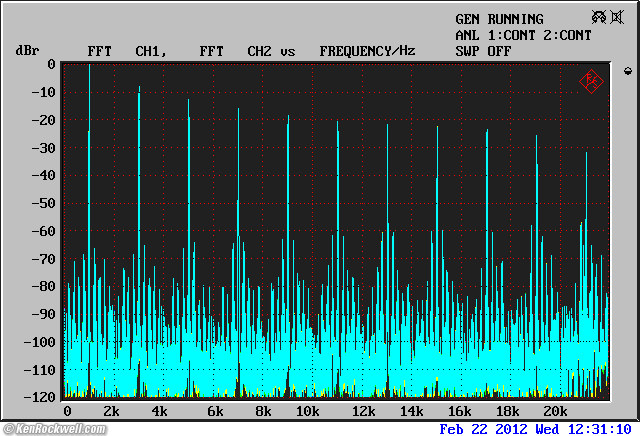Click the KenRockwell.com watermark link
This screenshot has height=436, width=640.
point(57,428)
